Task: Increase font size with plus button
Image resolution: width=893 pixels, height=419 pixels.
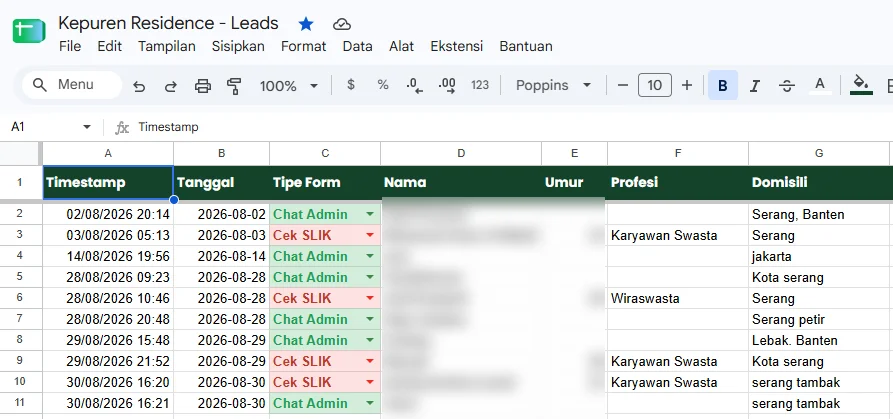Action: [687, 85]
